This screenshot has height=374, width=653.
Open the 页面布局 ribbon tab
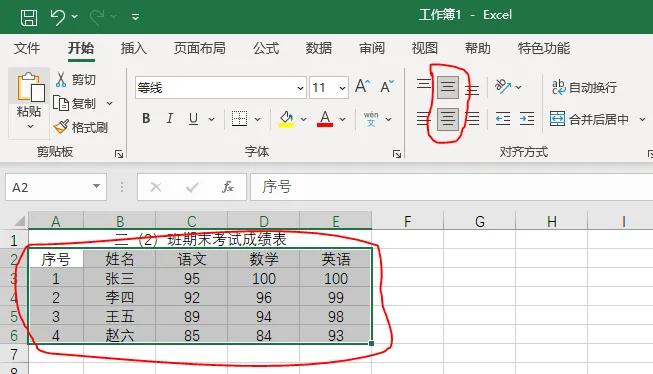[199, 48]
